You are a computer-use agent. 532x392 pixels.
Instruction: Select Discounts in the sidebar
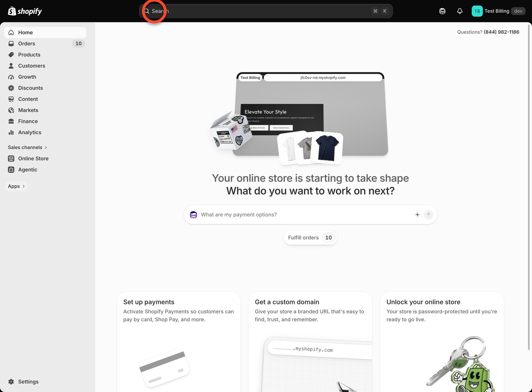[x=45, y=88]
